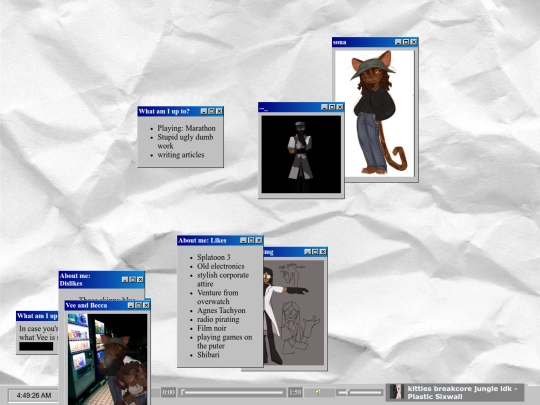540x405 pixels.
Task: Maximize the 'What am I up to?' window
Action: click(211, 111)
